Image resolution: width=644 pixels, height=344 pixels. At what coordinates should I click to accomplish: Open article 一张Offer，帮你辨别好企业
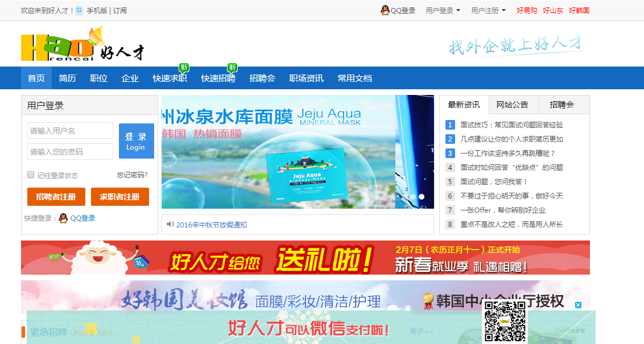pyautogui.click(x=503, y=210)
